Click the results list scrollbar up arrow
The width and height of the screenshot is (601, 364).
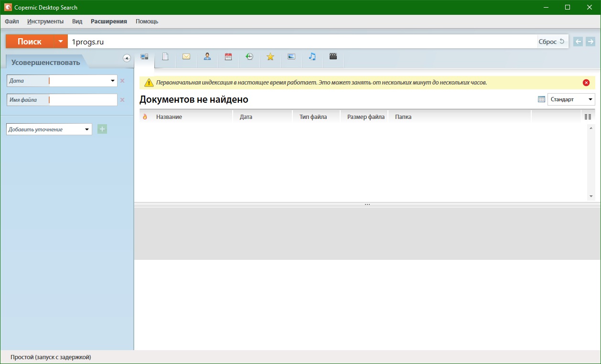pos(591,128)
